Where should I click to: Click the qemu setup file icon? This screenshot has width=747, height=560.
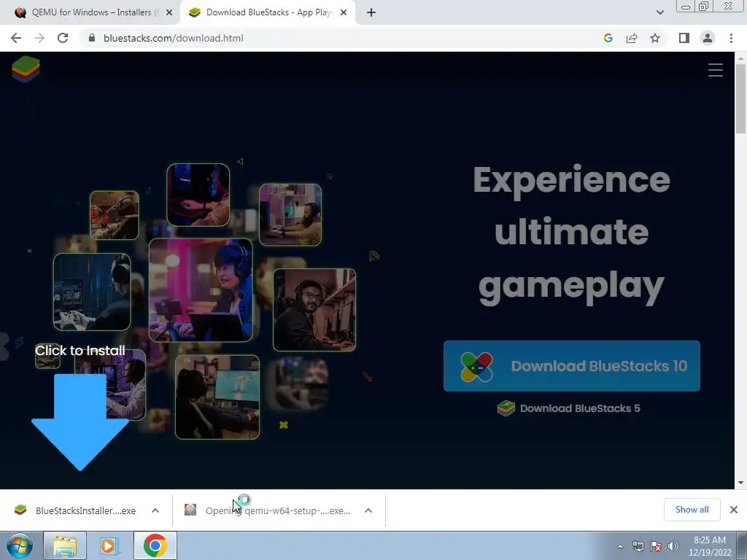(190, 510)
